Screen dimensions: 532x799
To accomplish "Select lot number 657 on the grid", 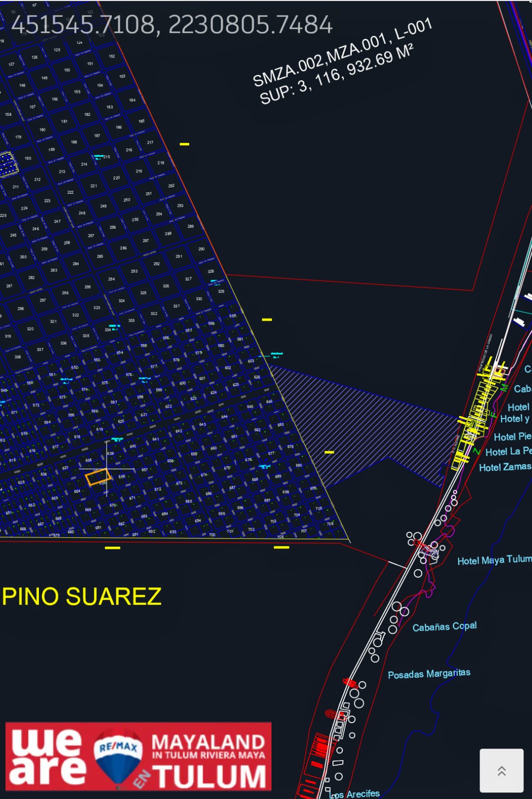I will point(144,470).
